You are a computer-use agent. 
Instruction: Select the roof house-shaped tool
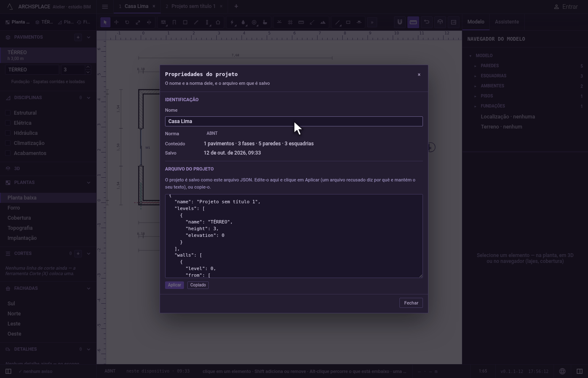[x=218, y=22]
